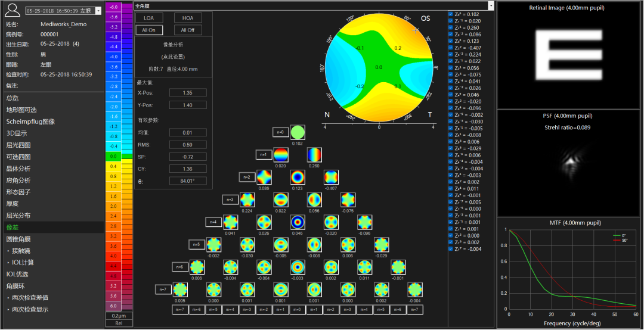Click the Rel scale mode button
644x330 pixels.
tap(119, 323)
